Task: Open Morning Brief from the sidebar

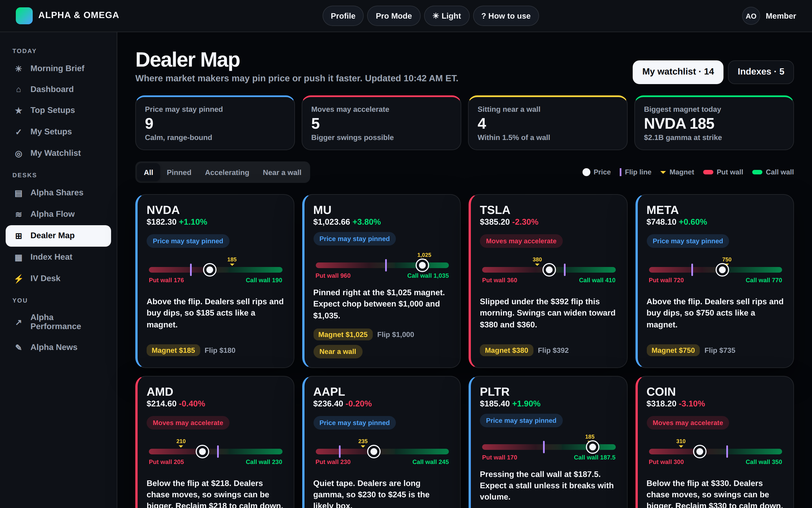Action: tap(58, 69)
